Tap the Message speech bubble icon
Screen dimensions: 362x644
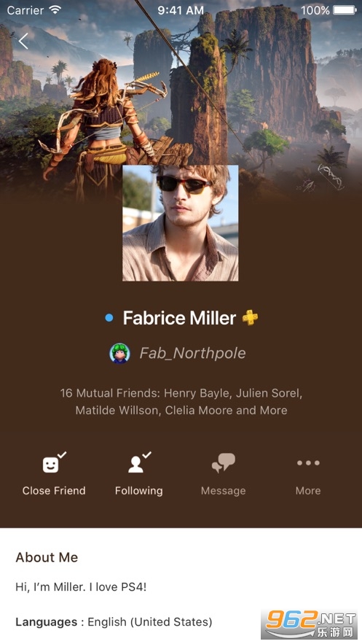(223, 463)
